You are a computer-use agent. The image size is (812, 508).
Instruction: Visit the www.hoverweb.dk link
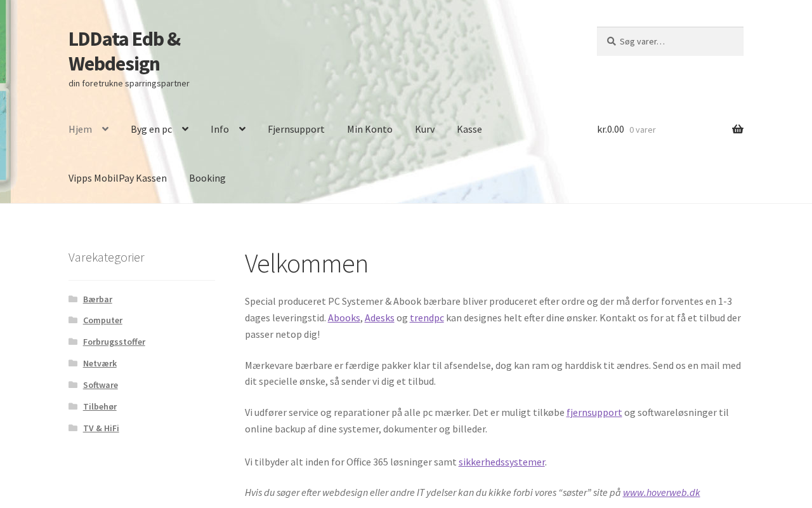coord(661,493)
